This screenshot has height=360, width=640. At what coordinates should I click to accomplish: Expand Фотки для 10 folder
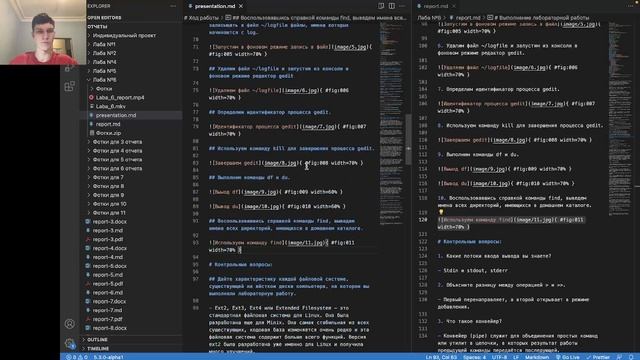pyautogui.click(x=109, y=204)
